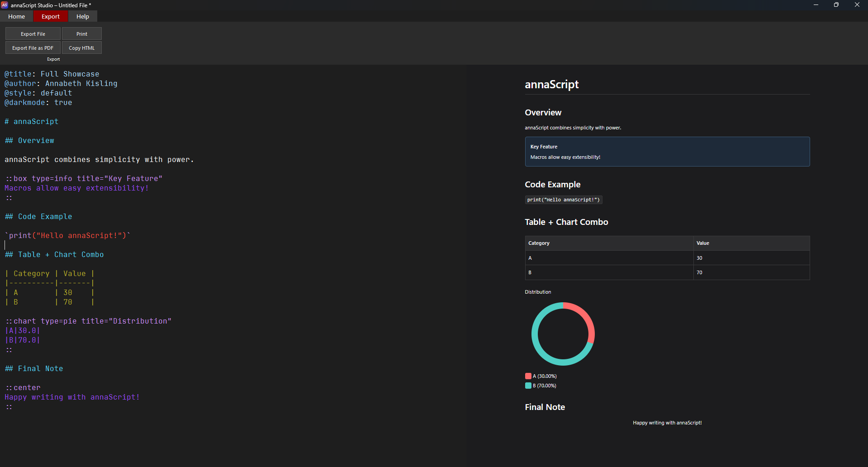Screen dimensions: 868x467
Task: Click the '::box type=info' editor line
Action: [83, 179]
